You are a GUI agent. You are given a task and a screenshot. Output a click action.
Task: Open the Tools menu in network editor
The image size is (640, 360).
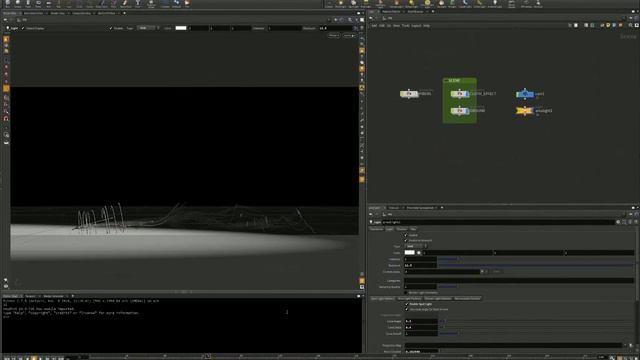coord(405,26)
